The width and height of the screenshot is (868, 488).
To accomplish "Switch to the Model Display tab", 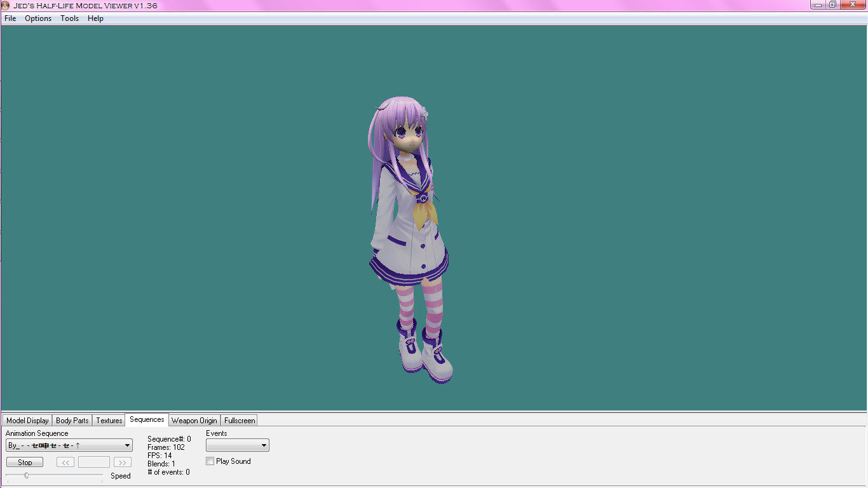I will point(27,420).
